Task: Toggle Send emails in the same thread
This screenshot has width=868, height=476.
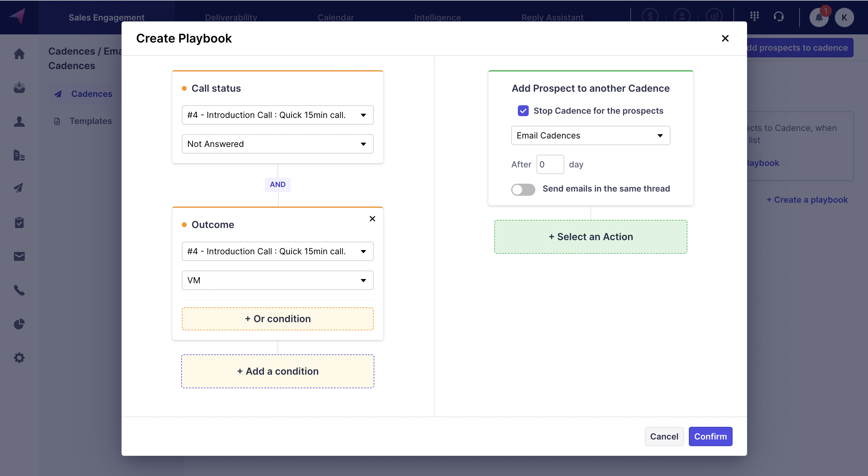Action: click(x=523, y=188)
